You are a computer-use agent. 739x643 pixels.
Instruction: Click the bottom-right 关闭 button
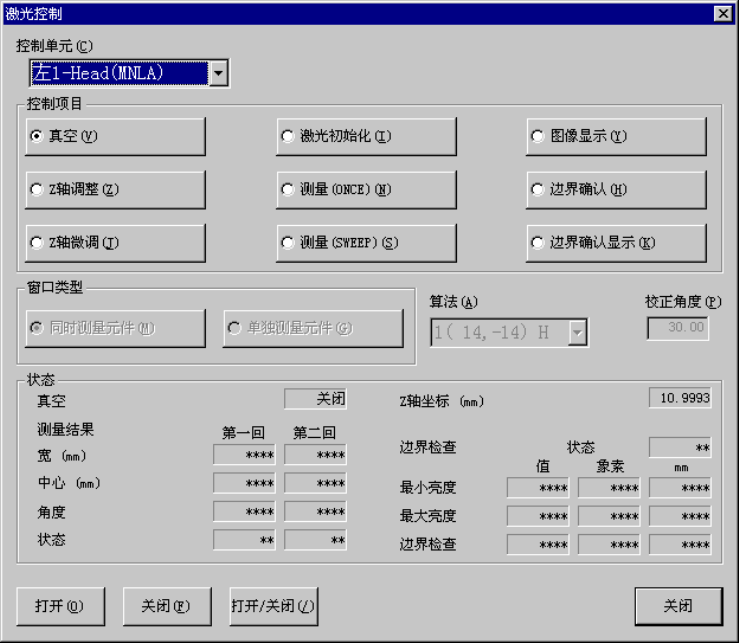pyautogui.click(x=678, y=606)
